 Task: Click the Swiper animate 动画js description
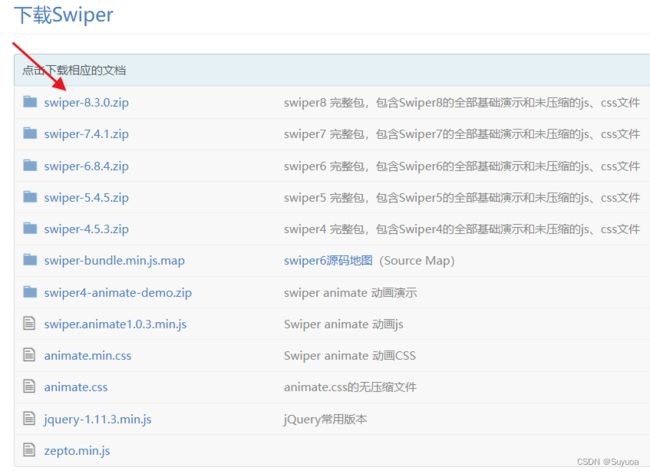343,324
